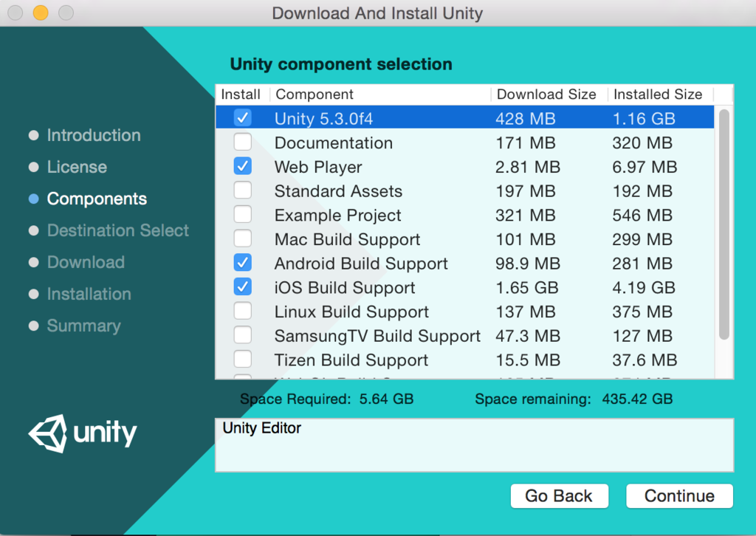Select the License step in the sidebar
This screenshot has height=536, width=756.
pyautogui.click(x=76, y=167)
